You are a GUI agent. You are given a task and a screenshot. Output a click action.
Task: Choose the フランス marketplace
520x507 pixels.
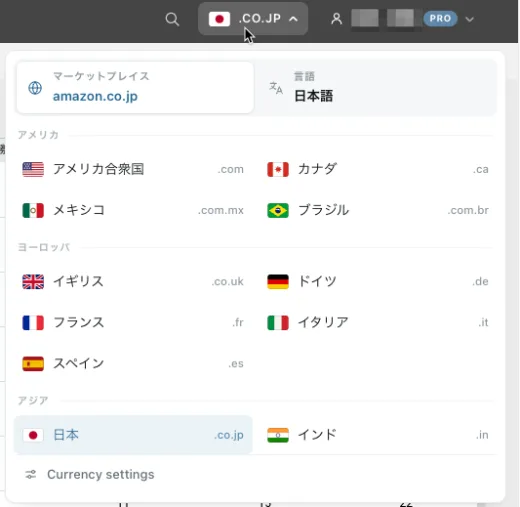click(x=133, y=323)
